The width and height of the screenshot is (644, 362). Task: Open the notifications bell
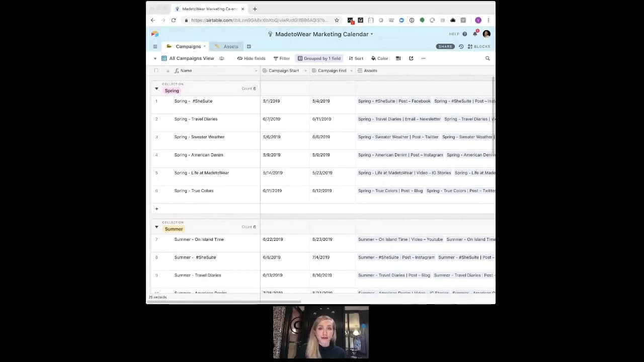tap(475, 34)
